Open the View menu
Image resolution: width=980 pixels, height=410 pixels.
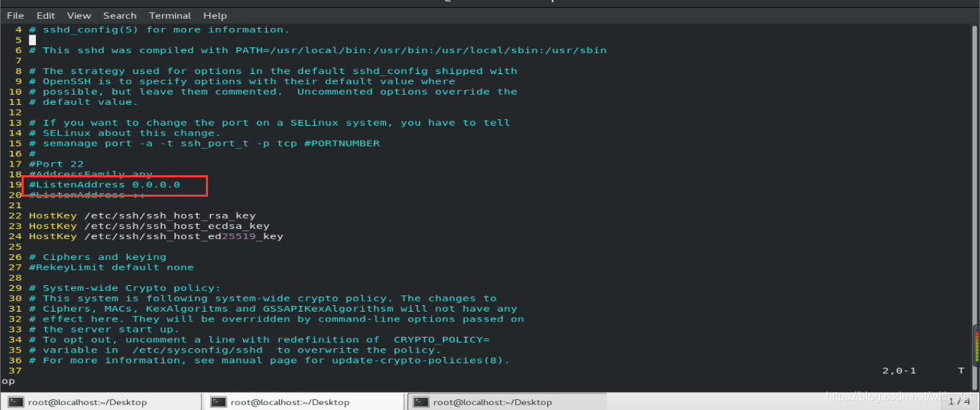pos(79,15)
